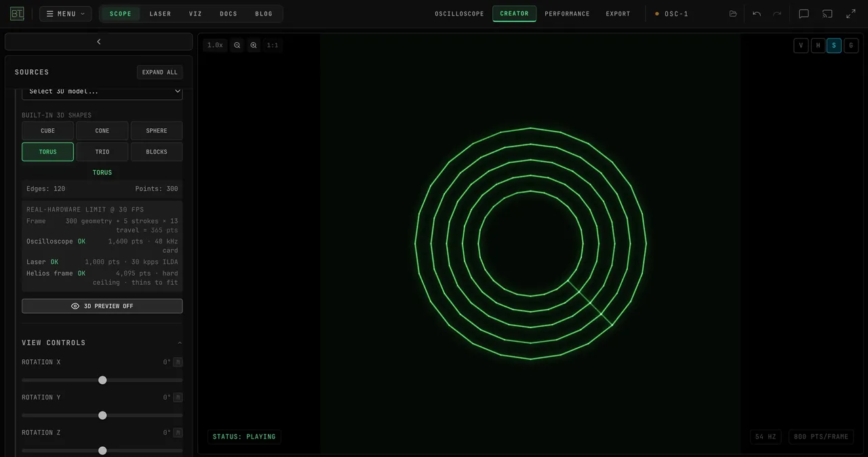Collapse the VIEW CONTROLS section
This screenshot has height=457, width=868.
click(x=102, y=342)
